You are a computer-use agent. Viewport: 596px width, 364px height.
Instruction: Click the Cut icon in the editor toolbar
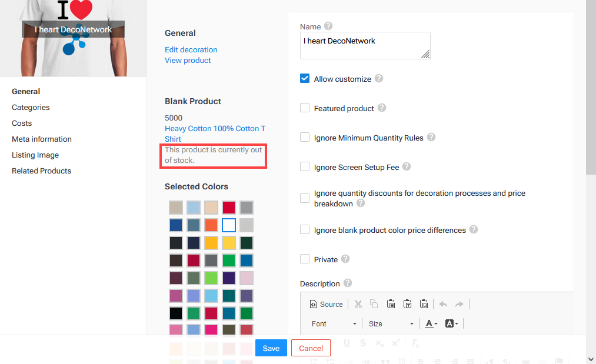coord(358,304)
